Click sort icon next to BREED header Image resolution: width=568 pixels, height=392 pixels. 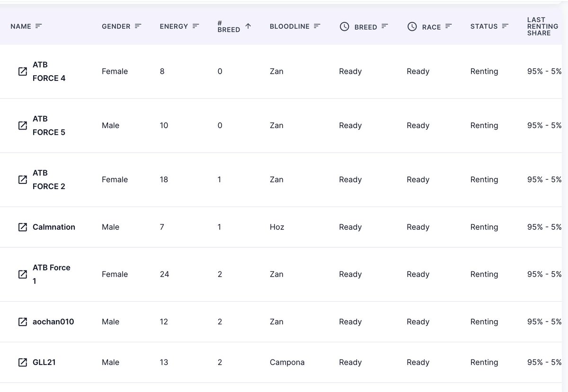[x=385, y=26]
